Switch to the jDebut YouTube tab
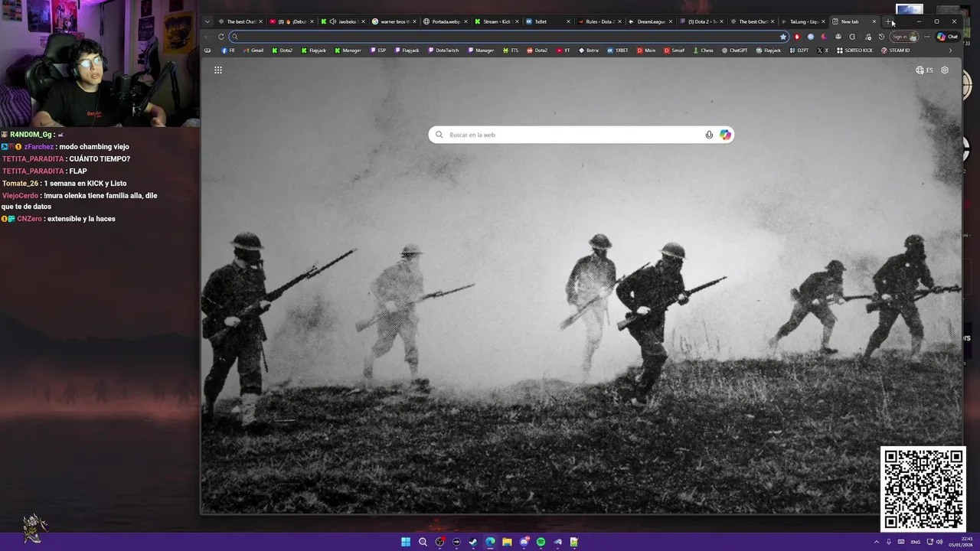This screenshot has height=551, width=980. click(292, 21)
